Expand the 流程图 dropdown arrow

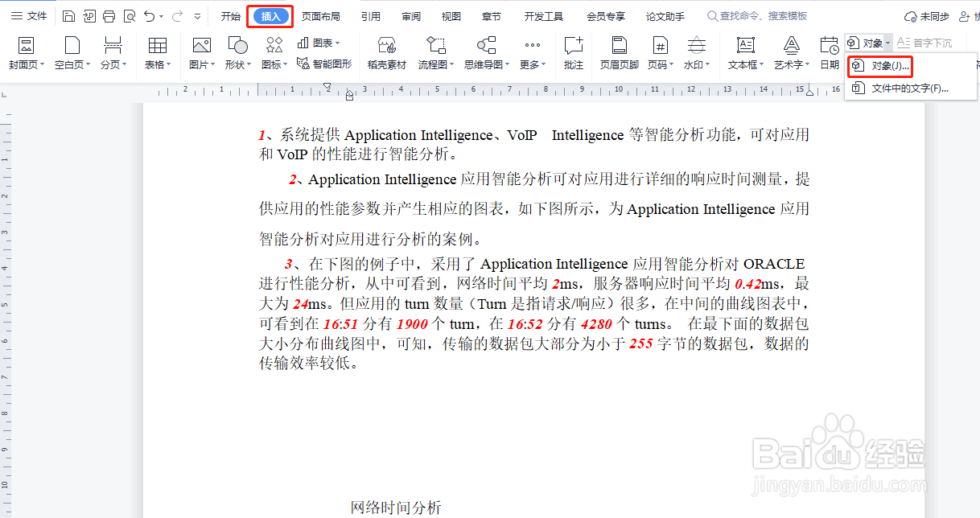tap(452, 65)
